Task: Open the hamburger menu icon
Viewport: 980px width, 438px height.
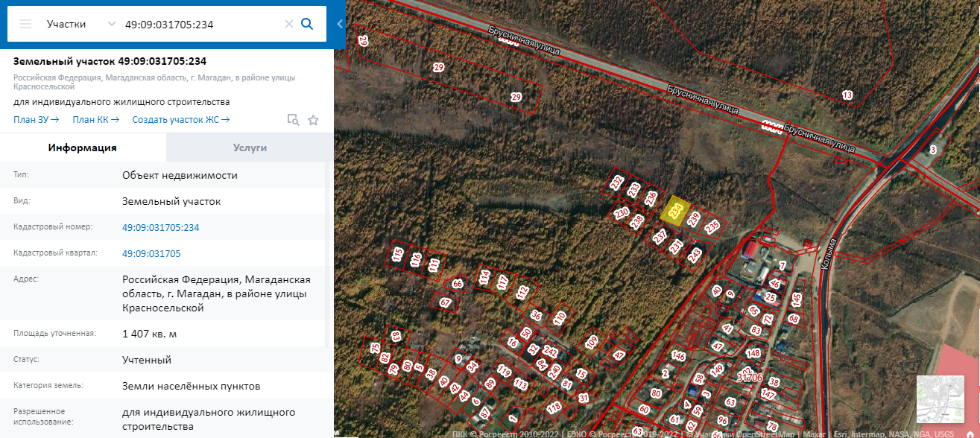Action: pyautogui.click(x=25, y=24)
